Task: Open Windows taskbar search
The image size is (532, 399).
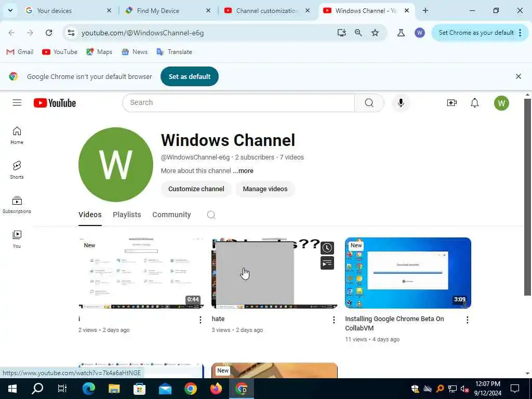Action: 37,389
